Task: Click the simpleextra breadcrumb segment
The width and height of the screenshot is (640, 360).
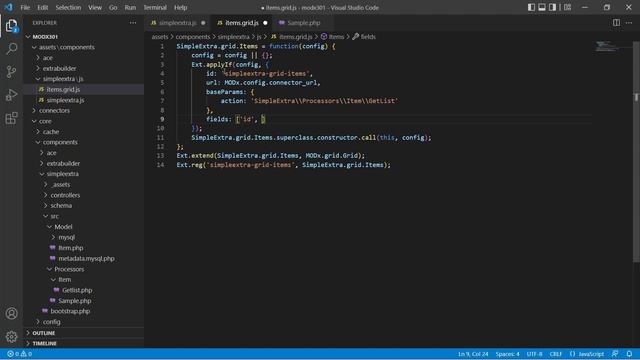Action: 233,37
